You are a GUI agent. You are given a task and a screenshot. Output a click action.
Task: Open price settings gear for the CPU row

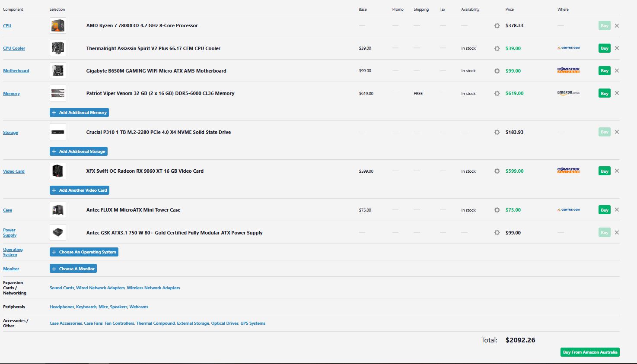[497, 25]
